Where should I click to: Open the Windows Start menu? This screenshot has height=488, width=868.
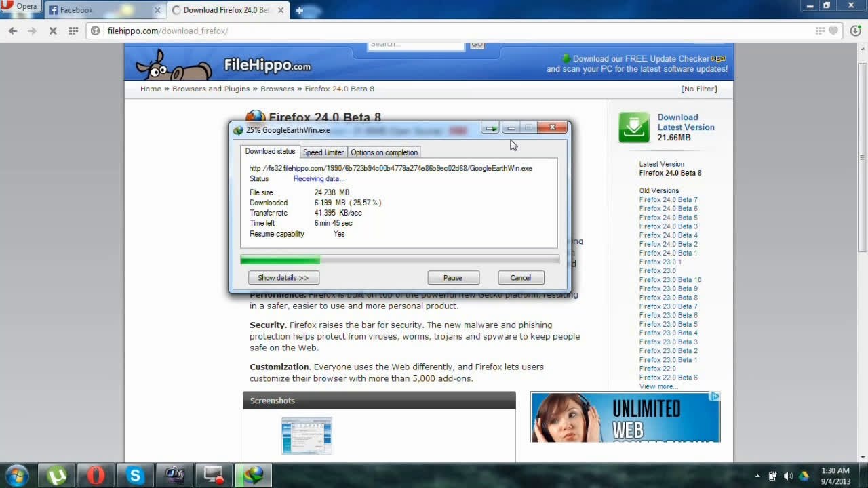coord(17,475)
